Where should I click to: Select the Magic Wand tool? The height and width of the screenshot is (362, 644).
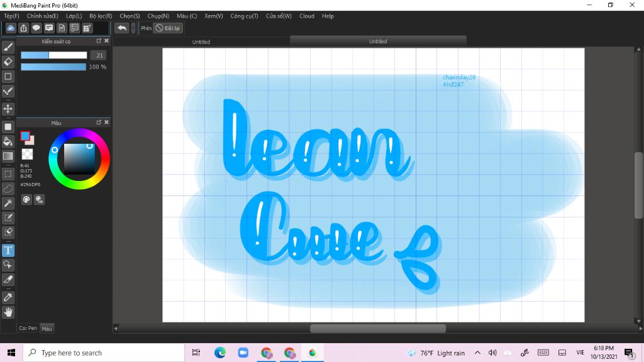[8, 203]
